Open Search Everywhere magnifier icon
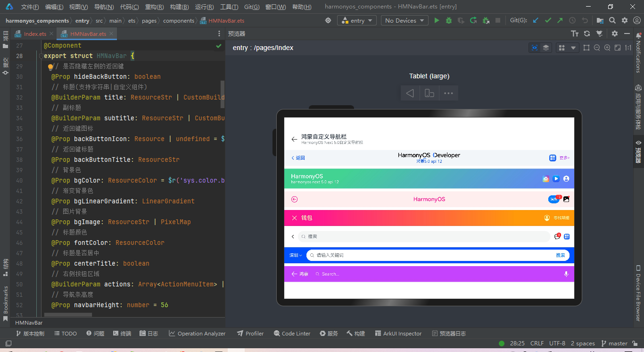 [612, 20]
